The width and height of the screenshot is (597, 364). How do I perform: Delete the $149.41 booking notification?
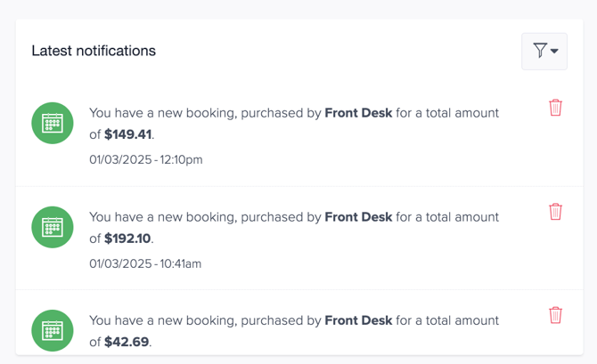click(555, 108)
